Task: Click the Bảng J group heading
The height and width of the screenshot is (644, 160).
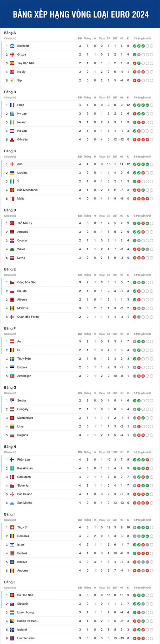Action: pos(10,582)
